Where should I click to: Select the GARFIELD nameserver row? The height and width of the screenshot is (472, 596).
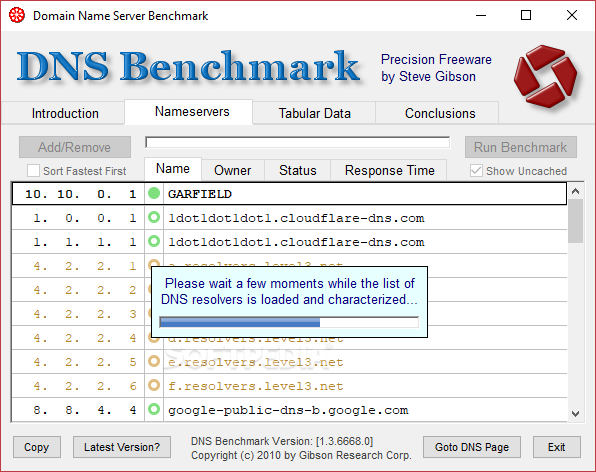(x=289, y=194)
